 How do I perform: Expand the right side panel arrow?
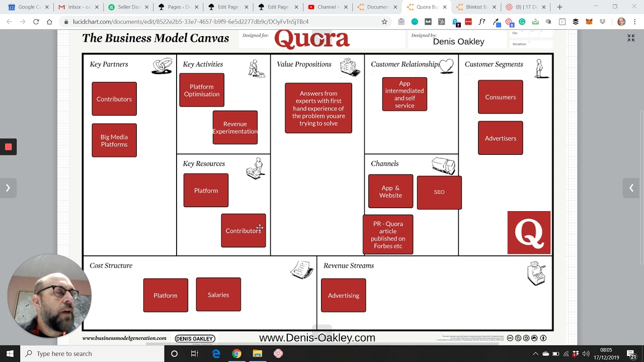pyautogui.click(x=631, y=188)
